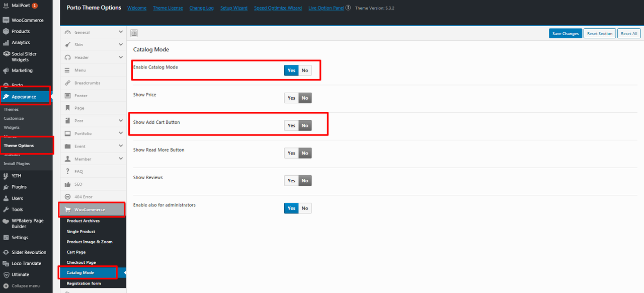Open Install Plugins under Appearance
This screenshot has height=293, width=644.
tap(17, 164)
